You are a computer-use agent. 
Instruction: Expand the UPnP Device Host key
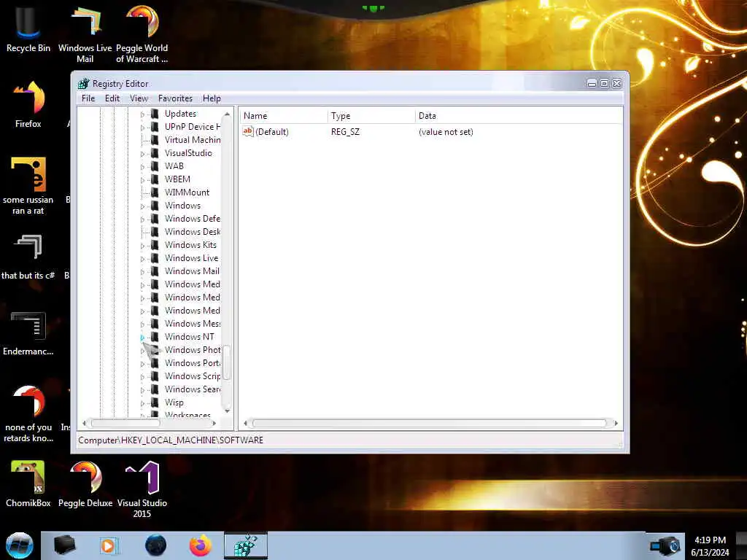[142, 127]
